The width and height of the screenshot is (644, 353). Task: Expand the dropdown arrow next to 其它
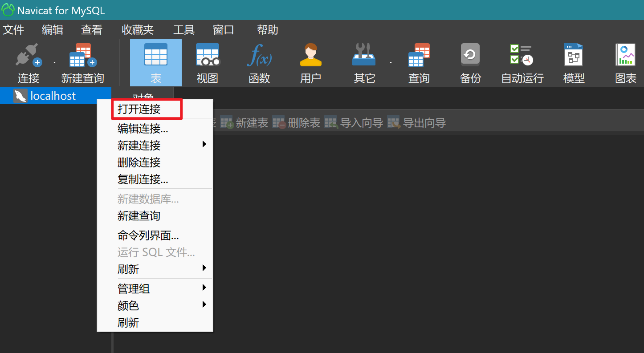coord(391,63)
